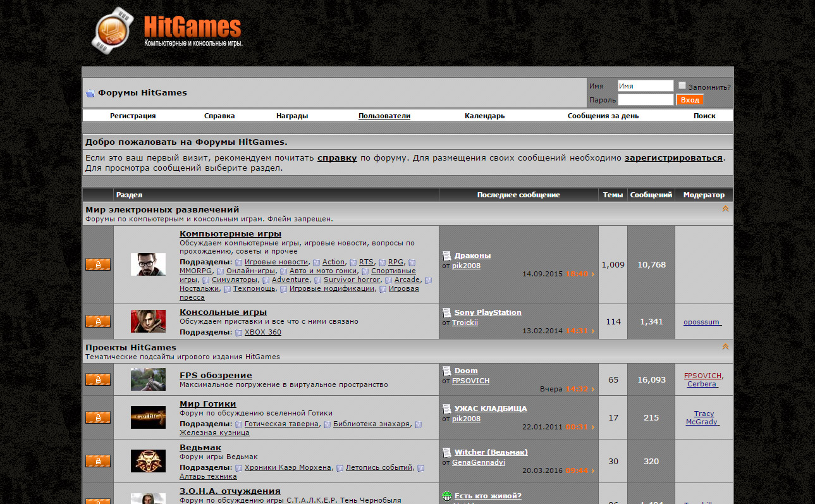Viewport: 815px width, 504px height.
Task: Collapse the Мир электронных развлечений category
Action: click(x=725, y=209)
